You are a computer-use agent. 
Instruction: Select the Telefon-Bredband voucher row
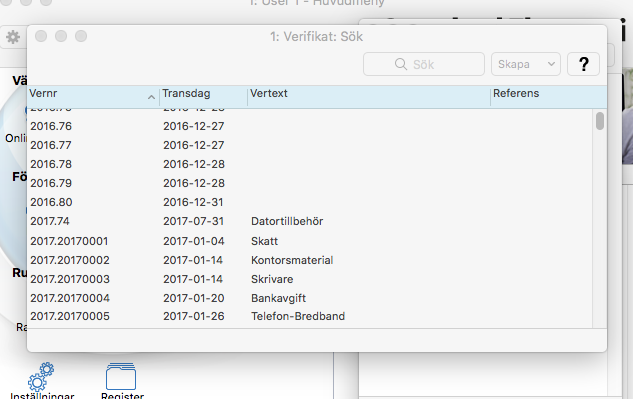click(x=310, y=316)
